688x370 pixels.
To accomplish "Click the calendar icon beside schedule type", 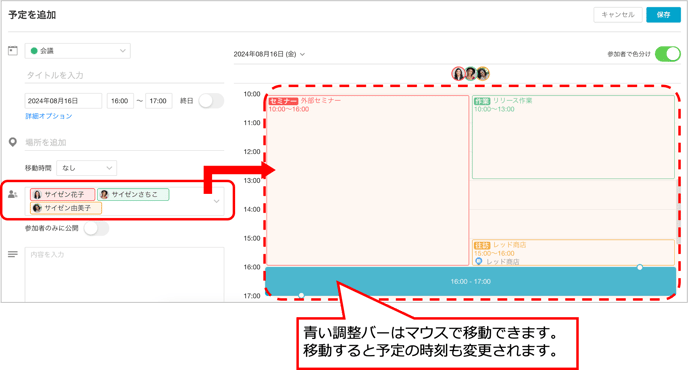I will pos(13,51).
